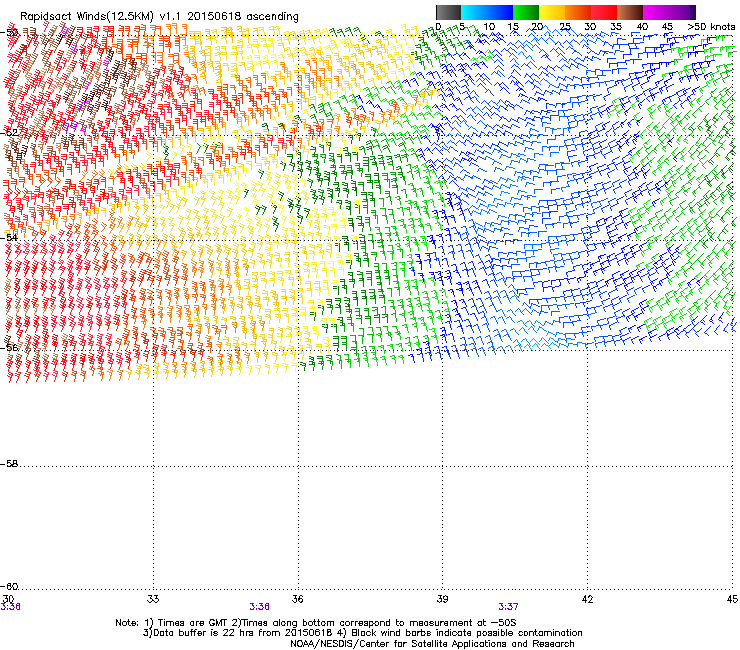Click the '>50 knots' legend label

coord(711,27)
